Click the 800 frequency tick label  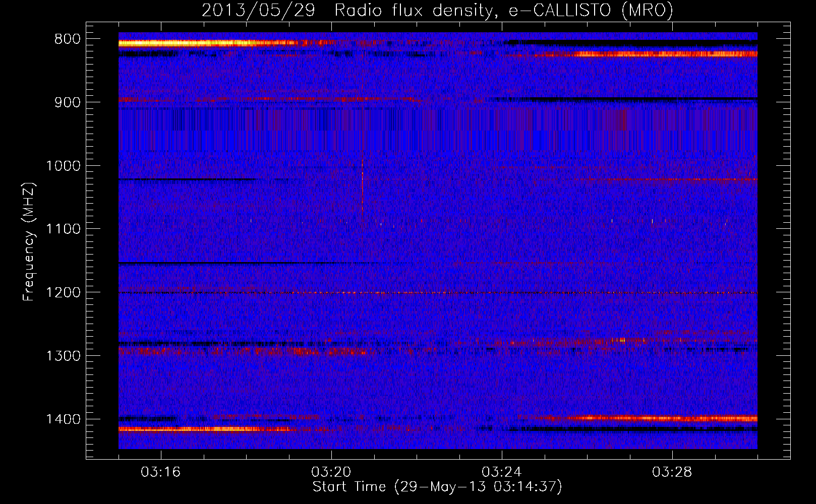click(x=67, y=39)
